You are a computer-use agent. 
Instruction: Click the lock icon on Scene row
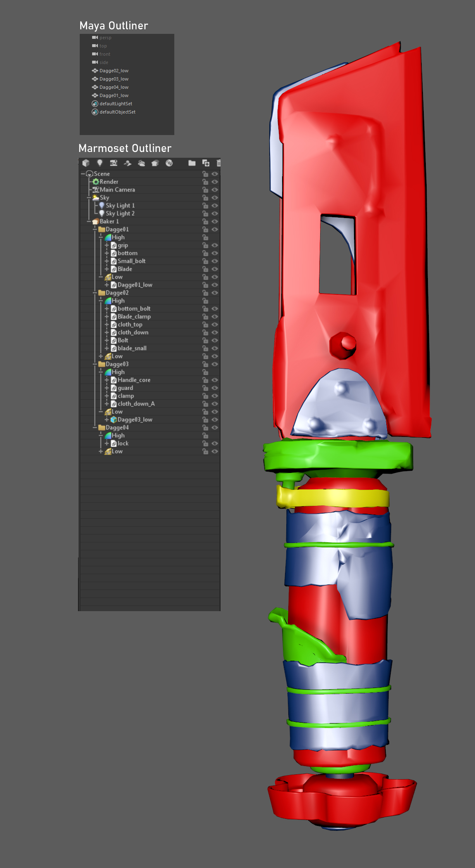pos(205,174)
